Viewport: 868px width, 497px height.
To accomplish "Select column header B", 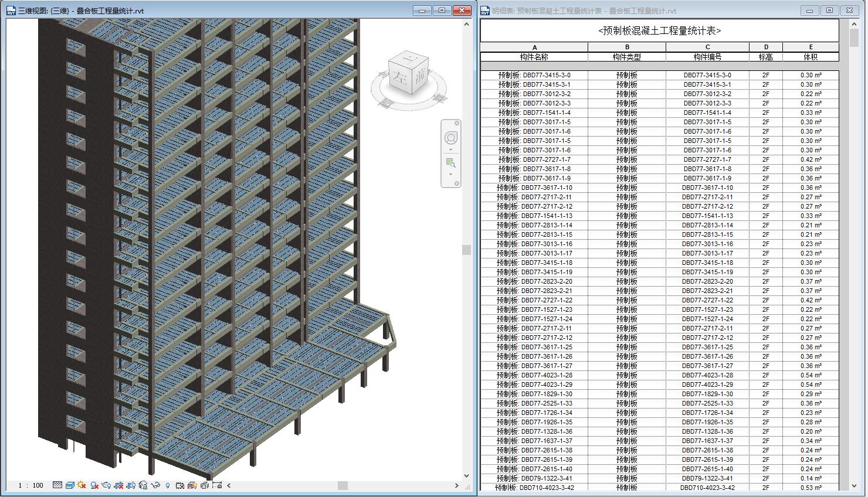I will click(x=627, y=47).
